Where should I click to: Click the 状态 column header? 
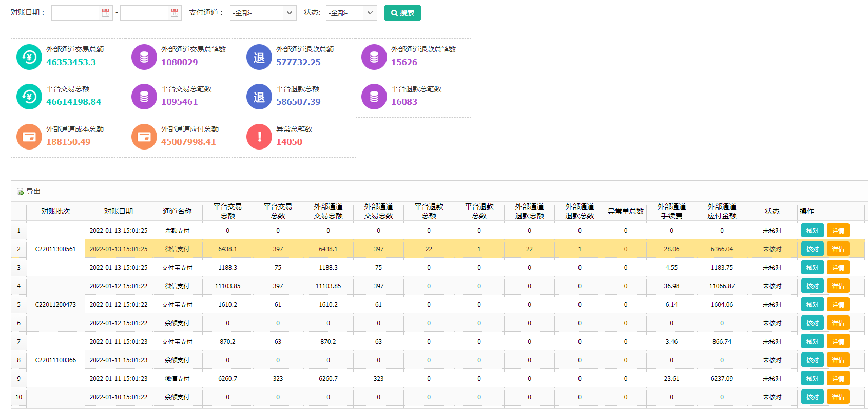coord(772,211)
